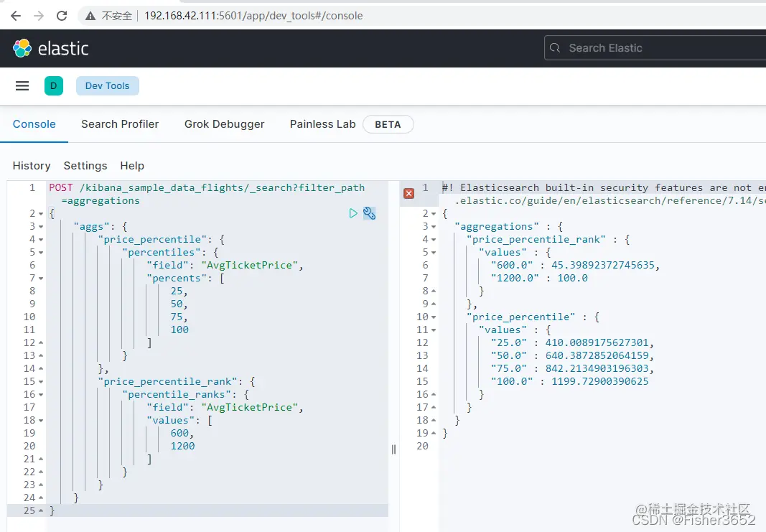Click the not-secure warning triangle icon
The image size is (766, 532).
(90, 16)
